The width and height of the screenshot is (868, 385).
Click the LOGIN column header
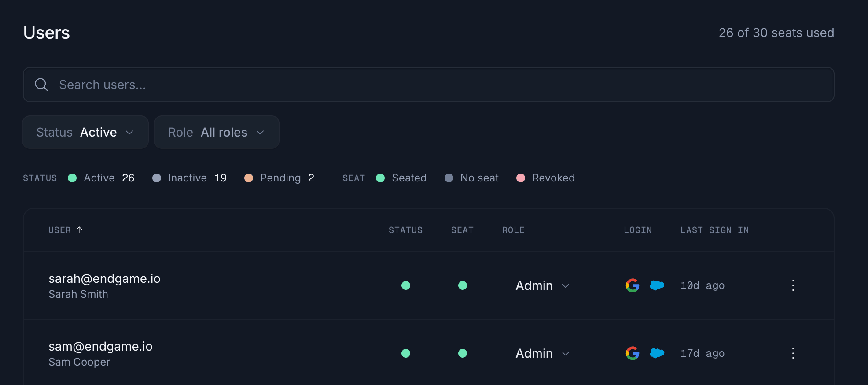(638, 230)
